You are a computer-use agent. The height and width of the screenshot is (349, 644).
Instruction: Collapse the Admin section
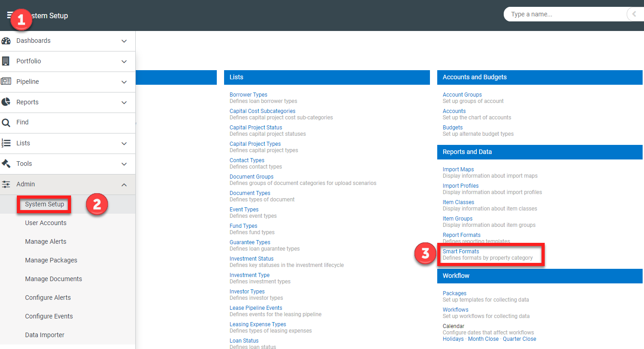click(x=124, y=185)
